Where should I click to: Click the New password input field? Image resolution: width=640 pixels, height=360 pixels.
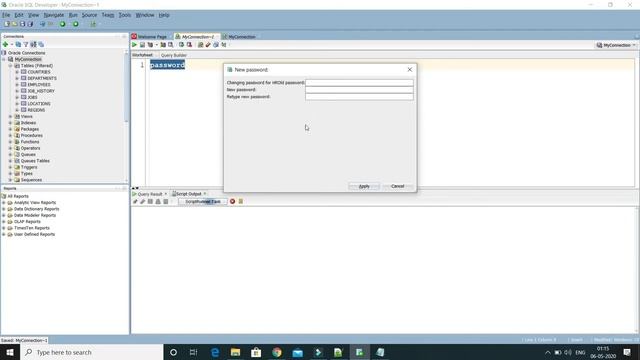coord(359,90)
